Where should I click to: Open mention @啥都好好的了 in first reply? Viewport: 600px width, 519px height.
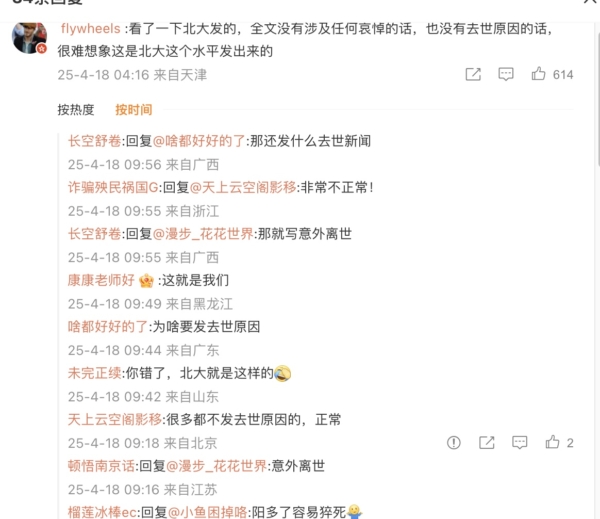tap(199, 141)
